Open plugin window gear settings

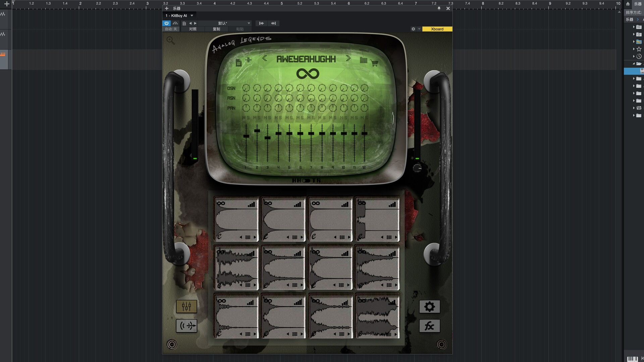[x=413, y=29]
